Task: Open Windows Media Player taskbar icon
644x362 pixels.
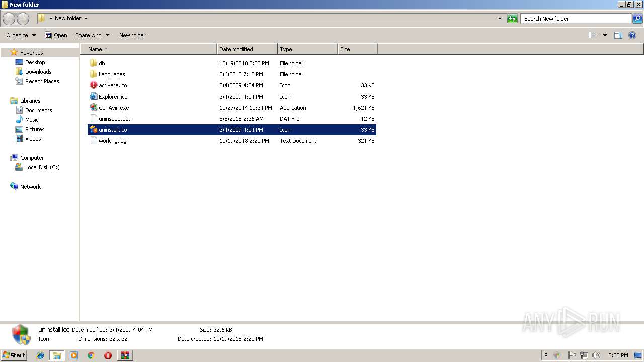Action: [x=74, y=355]
